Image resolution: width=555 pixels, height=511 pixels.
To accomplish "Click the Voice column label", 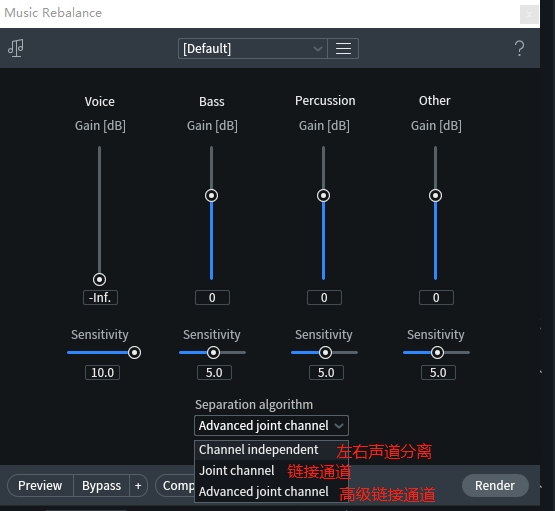I will pyautogui.click(x=99, y=102).
